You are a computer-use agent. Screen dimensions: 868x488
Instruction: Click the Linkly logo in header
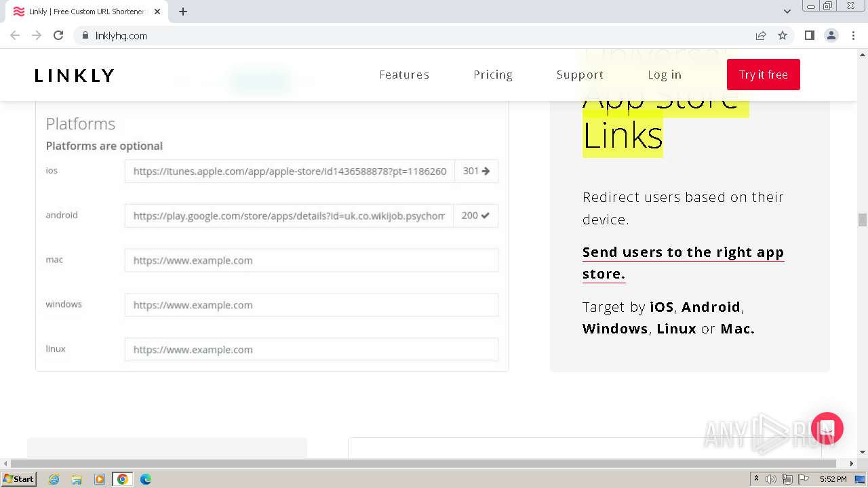coord(74,75)
